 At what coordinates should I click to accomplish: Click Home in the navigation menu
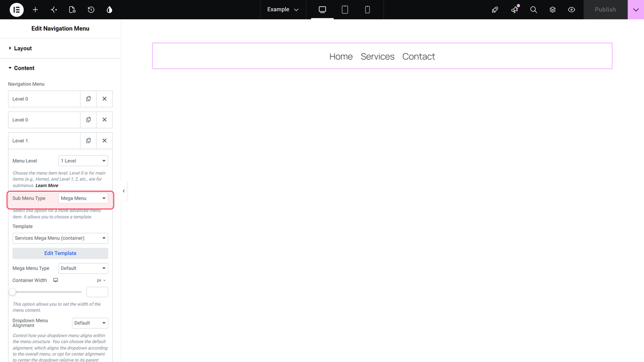click(341, 56)
